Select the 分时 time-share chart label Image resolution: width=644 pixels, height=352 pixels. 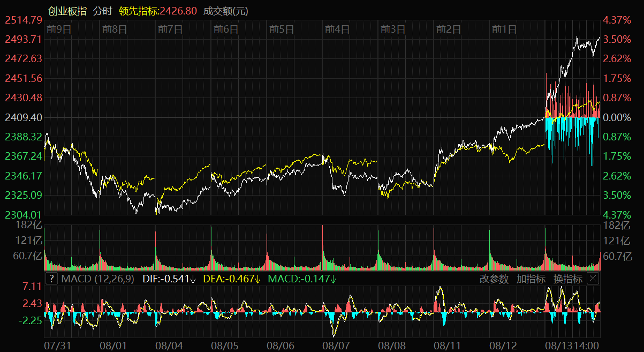pos(103,11)
